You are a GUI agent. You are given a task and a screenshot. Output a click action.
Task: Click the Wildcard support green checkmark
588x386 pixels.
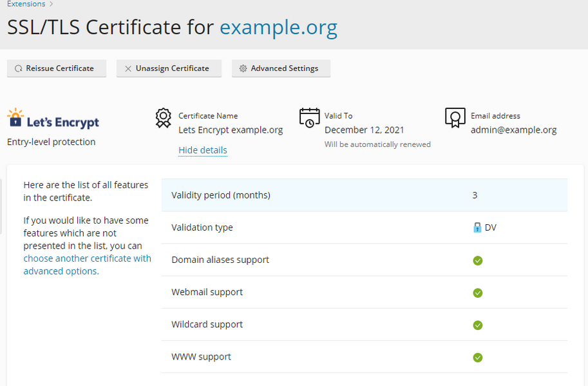click(478, 325)
